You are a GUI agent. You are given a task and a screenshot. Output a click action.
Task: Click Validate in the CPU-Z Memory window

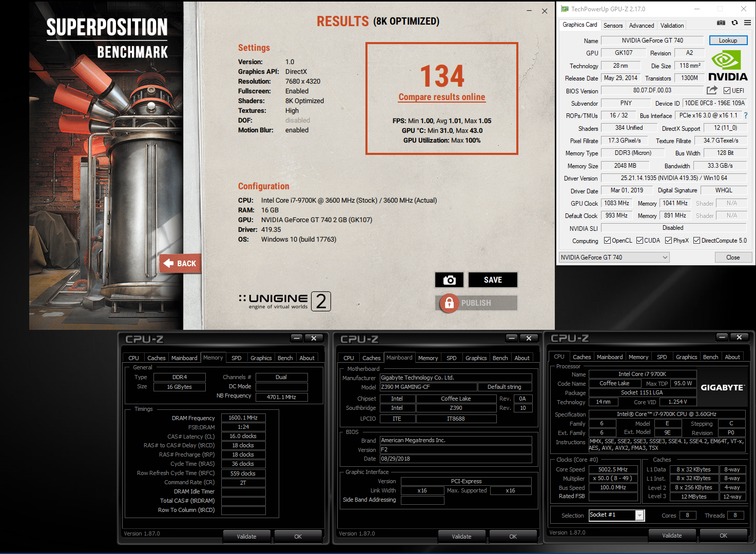[x=246, y=537]
